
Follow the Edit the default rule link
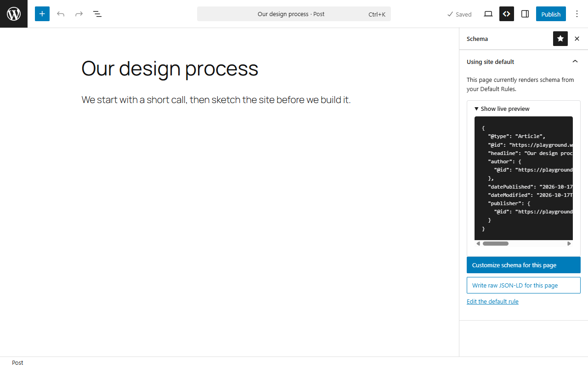click(492, 301)
